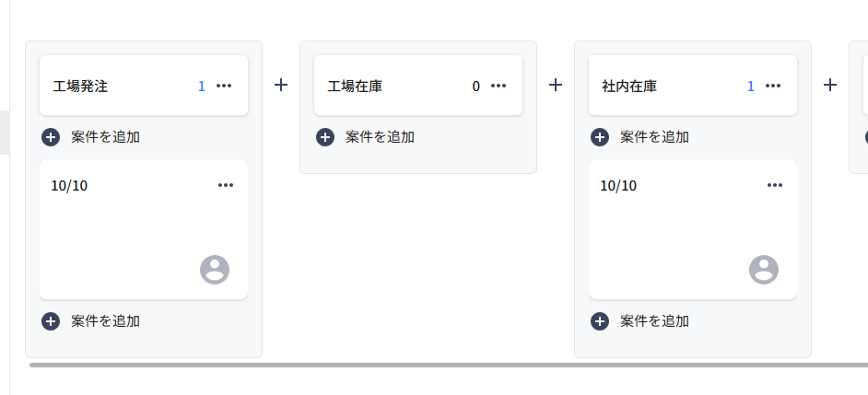Open the 10/10 card in 工場発注 column
Screen dimensions: 868x395
coord(144,229)
